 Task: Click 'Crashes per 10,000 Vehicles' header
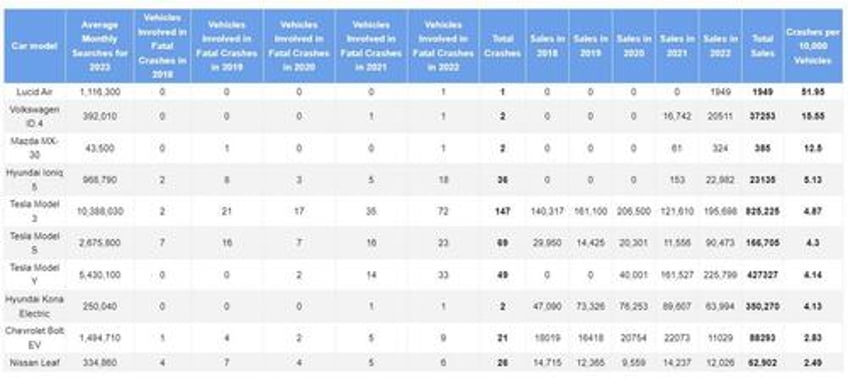(813, 47)
